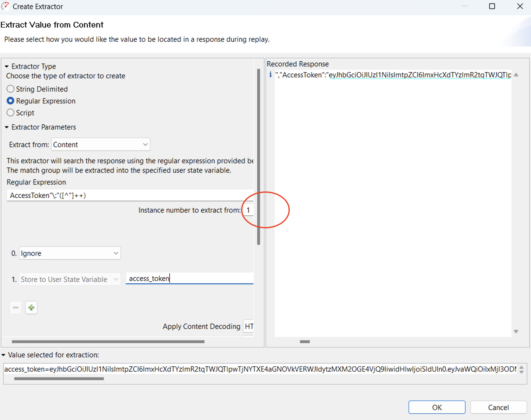The width and height of the screenshot is (531, 420).
Task: Click the Create Extractor application logo icon
Action: [5, 6]
